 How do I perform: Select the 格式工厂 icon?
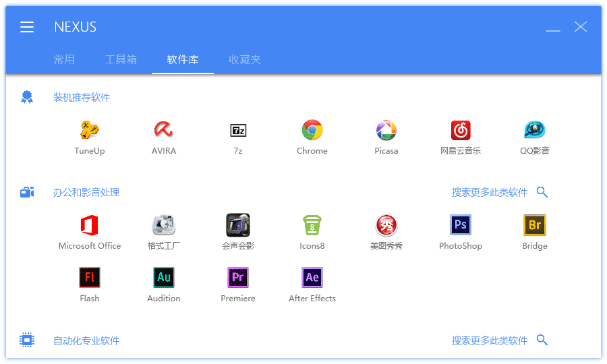tap(163, 225)
